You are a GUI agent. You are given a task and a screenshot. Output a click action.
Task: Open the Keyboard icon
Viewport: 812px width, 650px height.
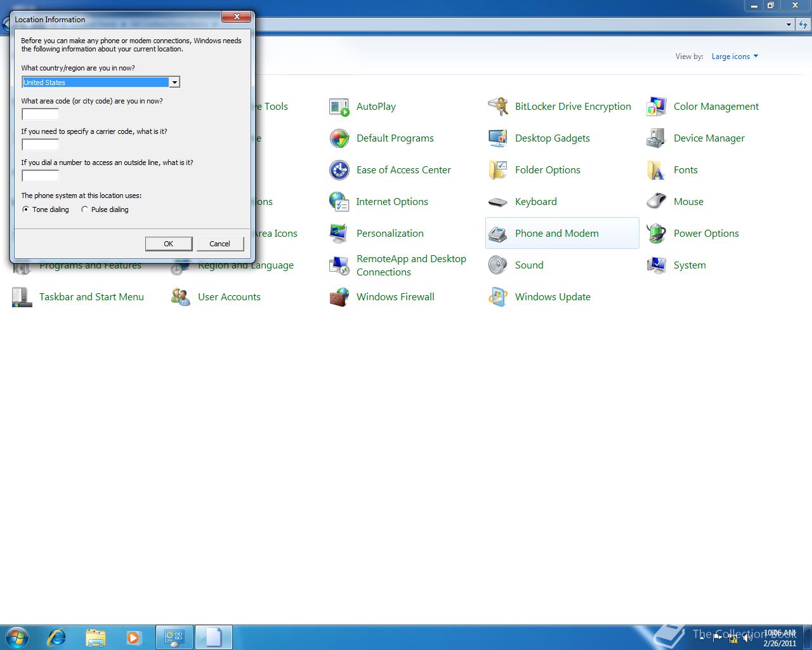(x=498, y=202)
